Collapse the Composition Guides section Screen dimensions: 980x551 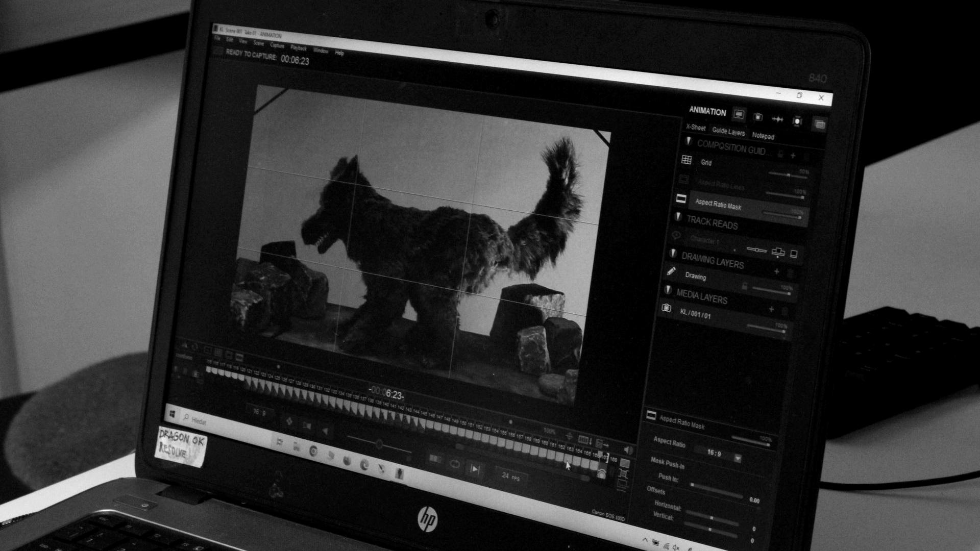coord(689,141)
